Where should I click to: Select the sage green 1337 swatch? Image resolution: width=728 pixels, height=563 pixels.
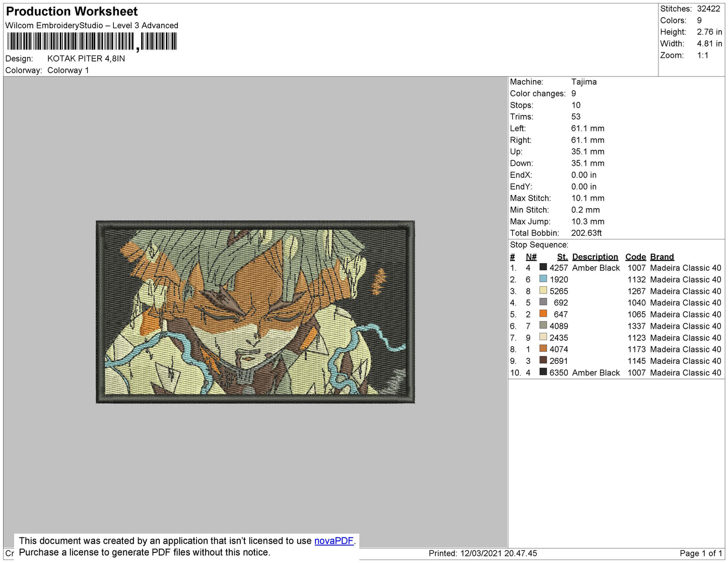[543, 325]
